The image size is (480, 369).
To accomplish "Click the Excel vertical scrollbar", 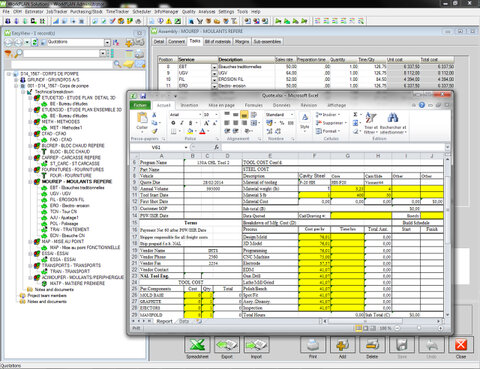I will click(447, 237).
